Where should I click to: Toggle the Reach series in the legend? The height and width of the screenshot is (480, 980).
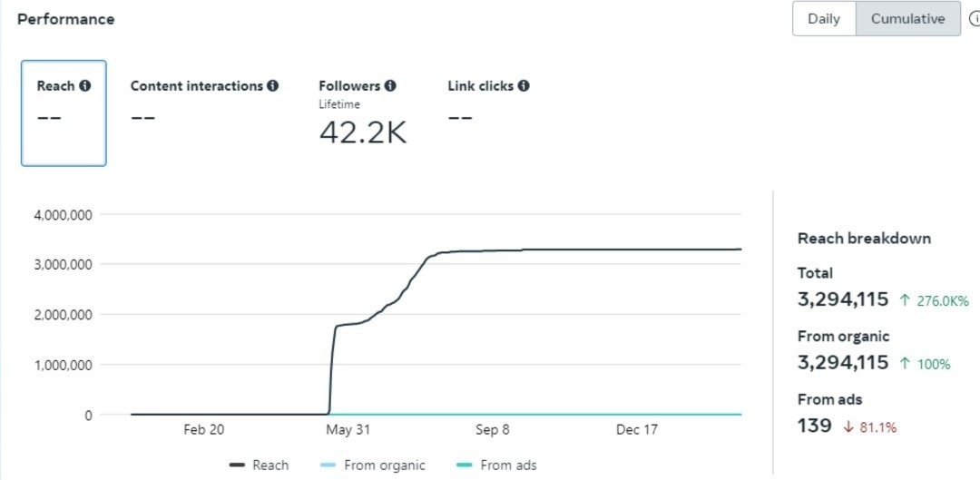tap(260, 465)
